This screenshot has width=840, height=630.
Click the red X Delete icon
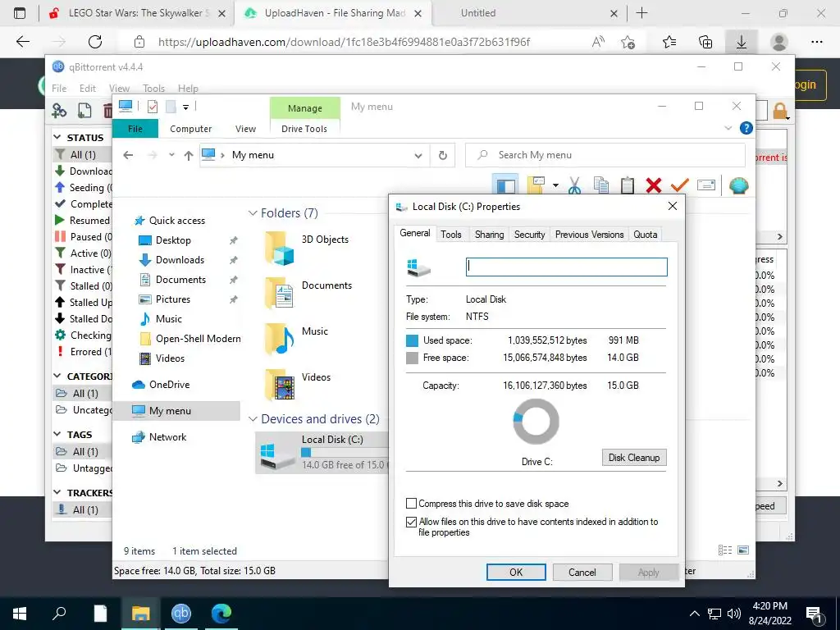click(x=654, y=186)
